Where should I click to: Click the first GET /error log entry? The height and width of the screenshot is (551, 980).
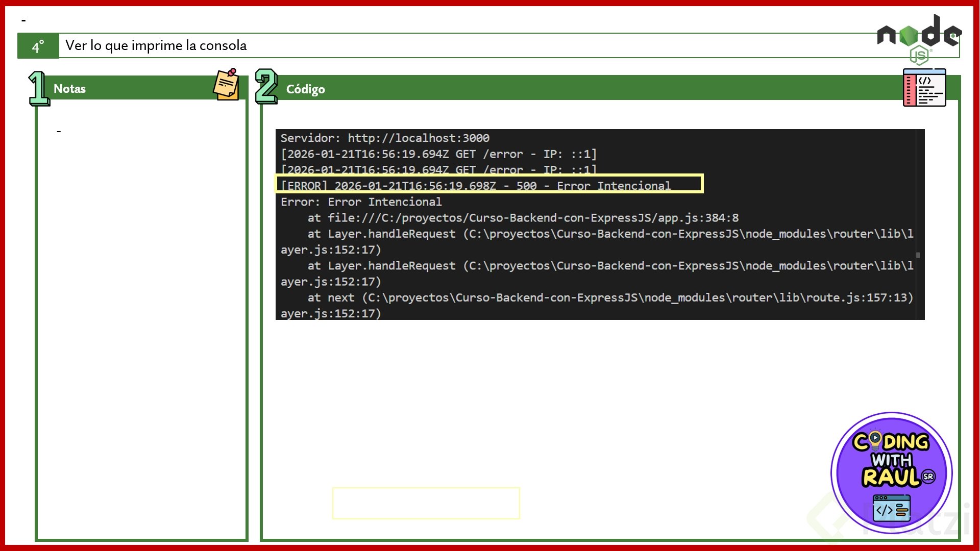coord(438,154)
